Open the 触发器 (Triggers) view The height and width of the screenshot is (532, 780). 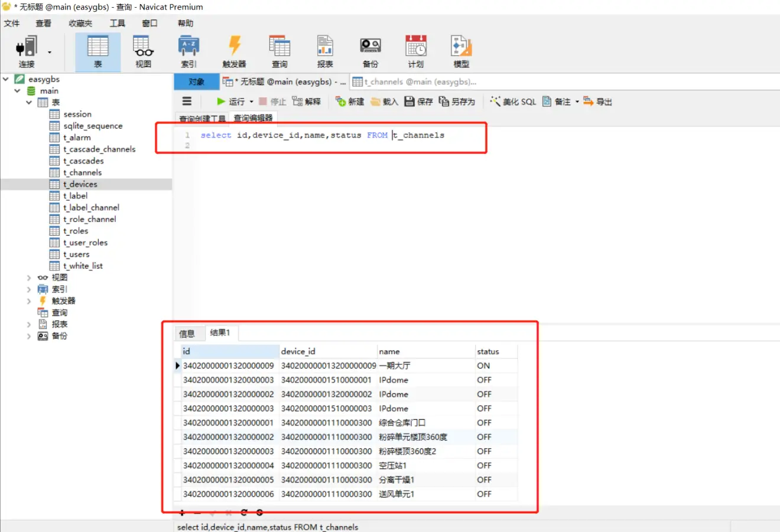click(x=233, y=51)
